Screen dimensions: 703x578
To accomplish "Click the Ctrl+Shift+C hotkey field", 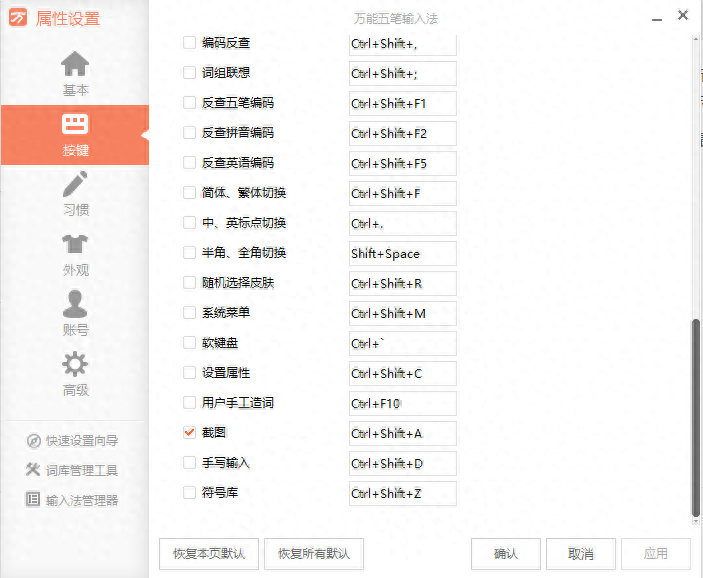I will point(403,374).
